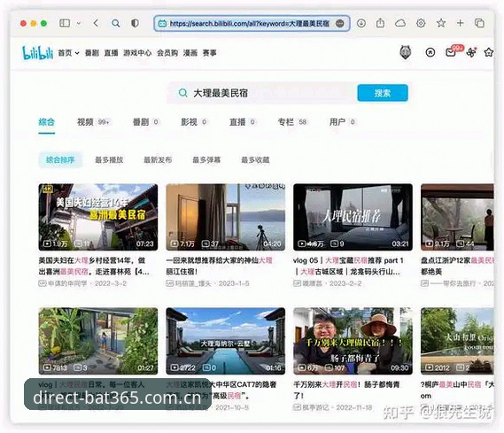The height and width of the screenshot is (433, 504).
Task: Go to 游戏中心 in the header
Action: 137,52
